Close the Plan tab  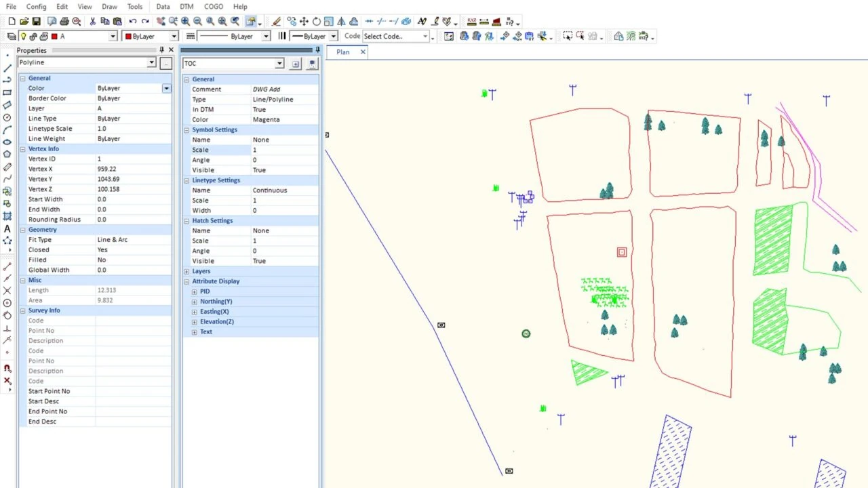pos(363,52)
